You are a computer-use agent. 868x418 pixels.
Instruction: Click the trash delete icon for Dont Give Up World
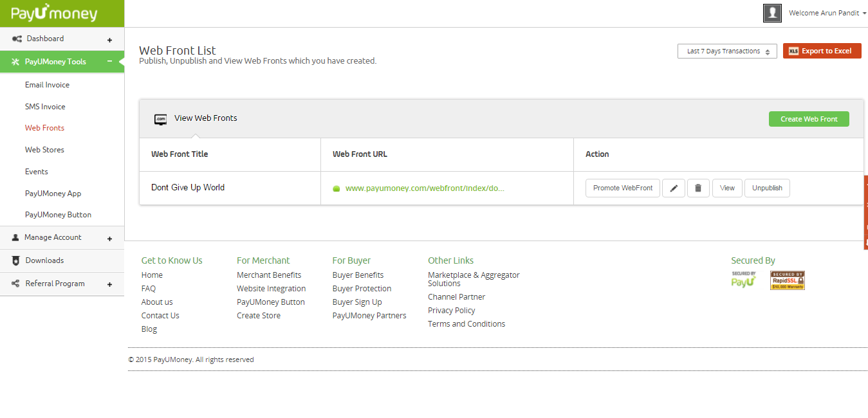[698, 188]
